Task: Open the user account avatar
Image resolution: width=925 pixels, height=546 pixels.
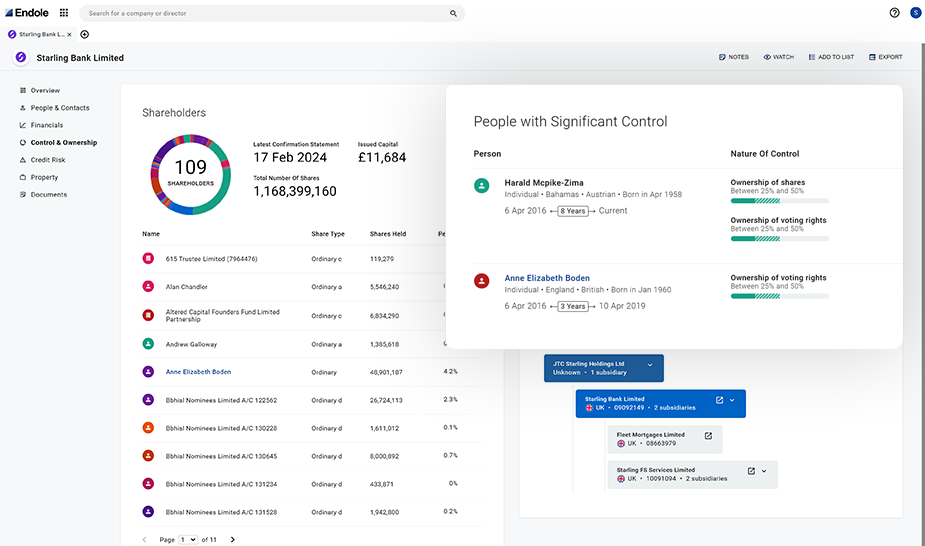Action: (x=916, y=12)
